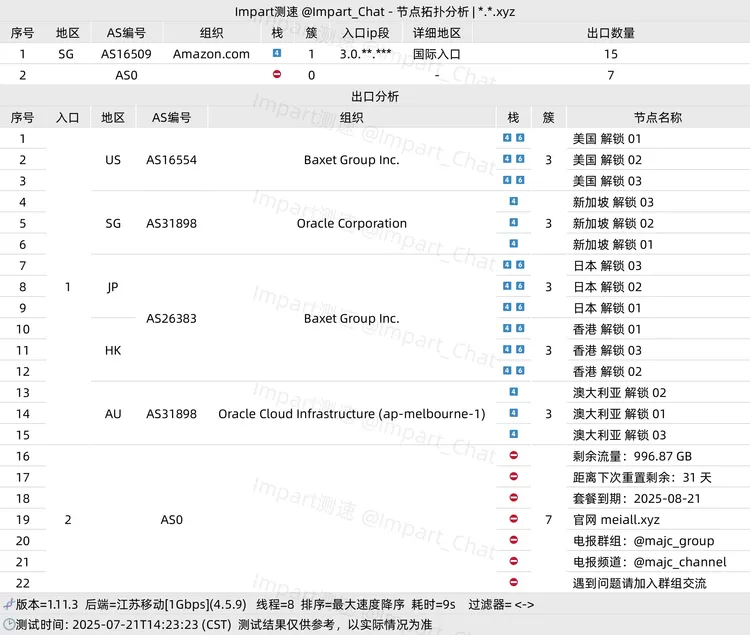The width and height of the screenshot is (750, 635).
Task: Select the IPv4 icon for 新加坡 解锁 03
Action: coord(513,202)
